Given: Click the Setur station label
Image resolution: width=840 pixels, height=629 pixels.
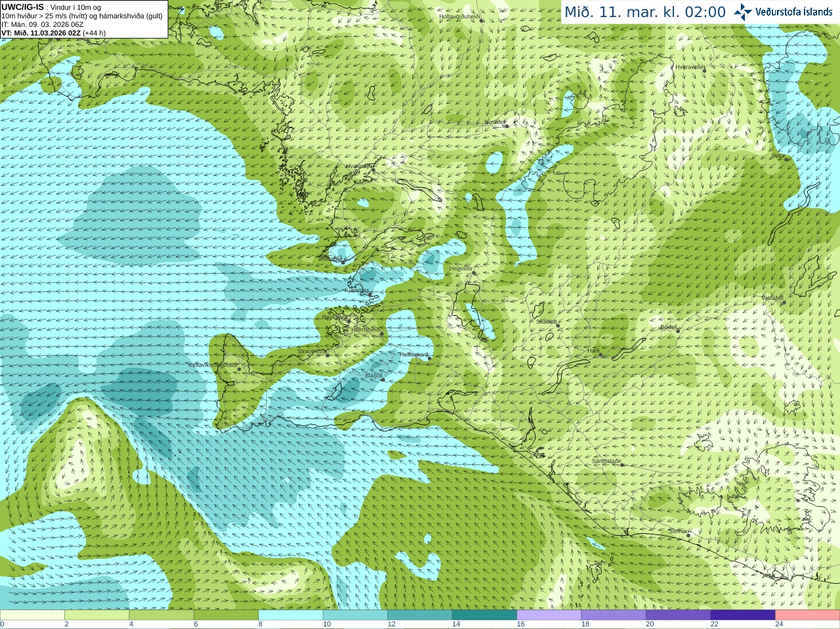Looking at the screenshot, I should tap(777, 156).
